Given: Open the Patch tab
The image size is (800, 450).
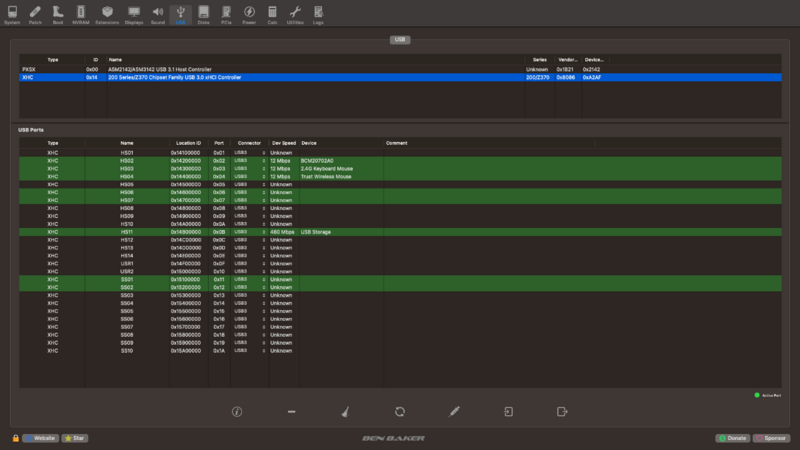Looking at the screenshot, I should (35, 13).
